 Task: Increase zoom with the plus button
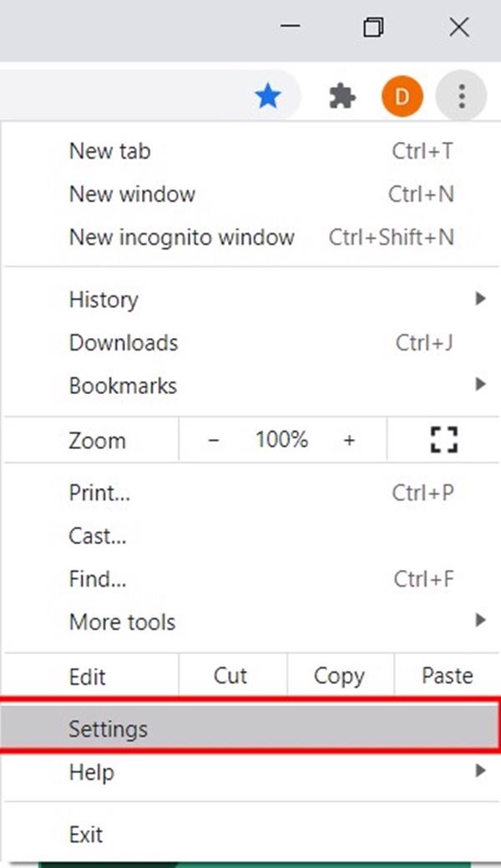click(x=349, y=440)
